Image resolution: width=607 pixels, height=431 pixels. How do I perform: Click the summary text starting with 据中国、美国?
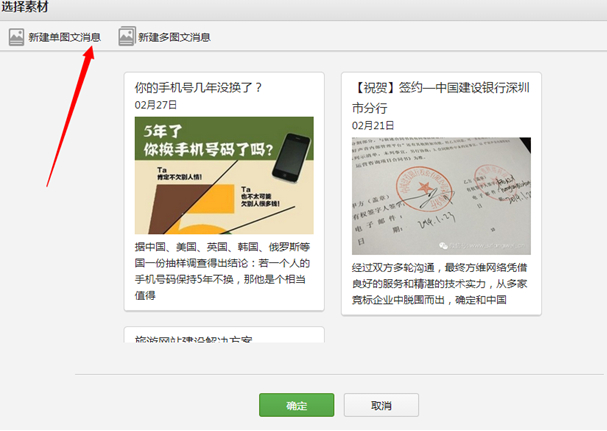[224, 270]
